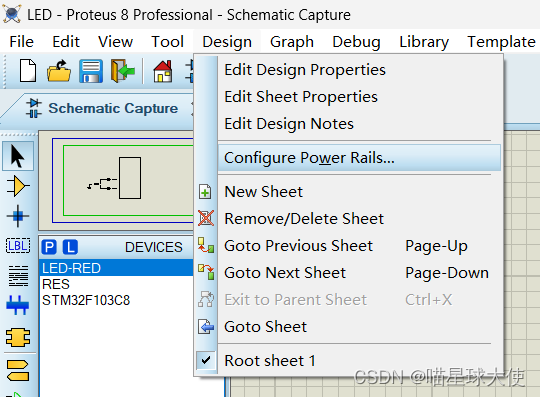Viewport: 540px width, 397px height.
Task: Select the Selection Mode arrow tool
Action: (x=18, y=156)
